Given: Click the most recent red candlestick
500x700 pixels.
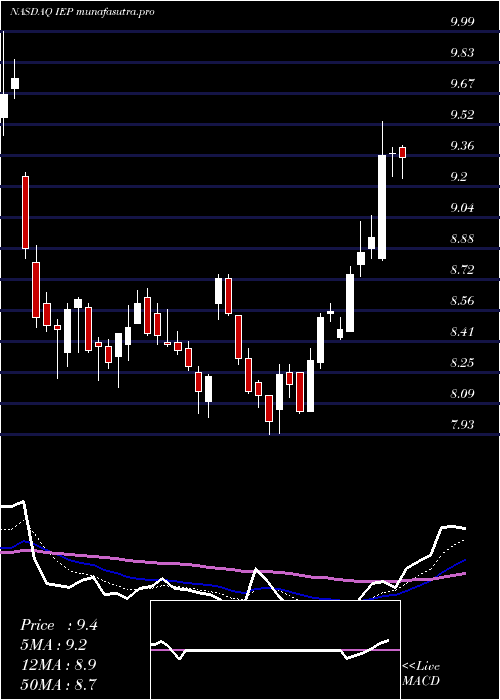Looking at the screenshot, I should tap(402, 152).
